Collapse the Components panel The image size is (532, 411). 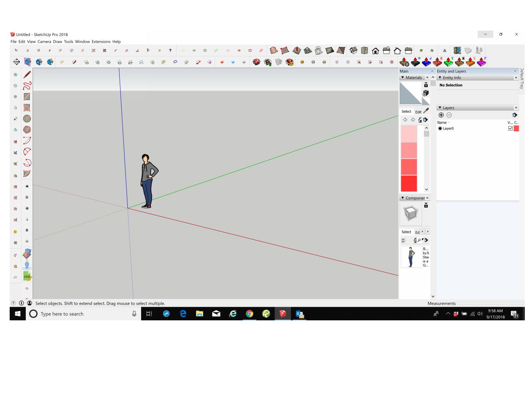(x=403, y=198)
